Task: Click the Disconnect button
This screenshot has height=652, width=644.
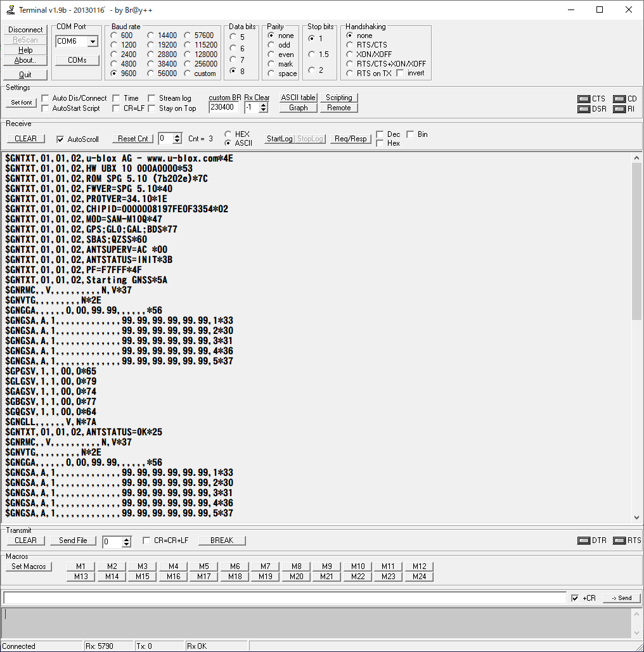Action: click(25, 30)
